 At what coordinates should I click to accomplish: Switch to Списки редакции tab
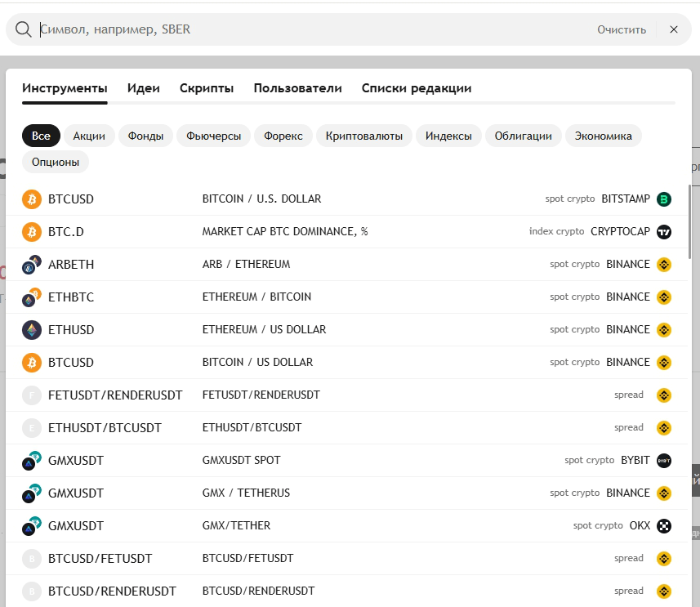point(417,88)
